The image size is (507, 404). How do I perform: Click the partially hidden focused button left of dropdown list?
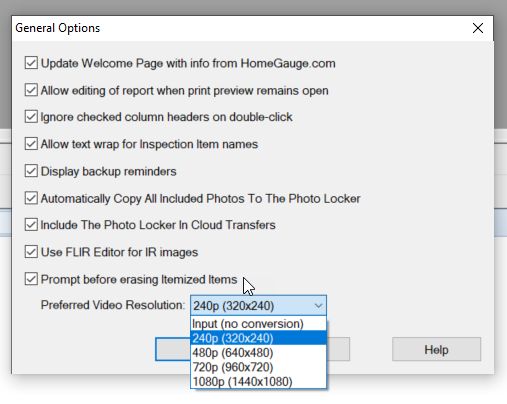click(173, 349)
